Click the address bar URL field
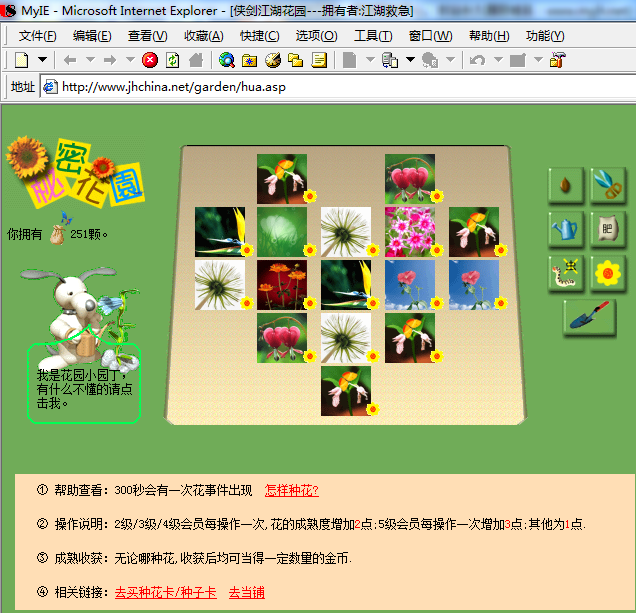Image resolution: width=636 pixels, height=613 pixels. click(x=337, y=87)
